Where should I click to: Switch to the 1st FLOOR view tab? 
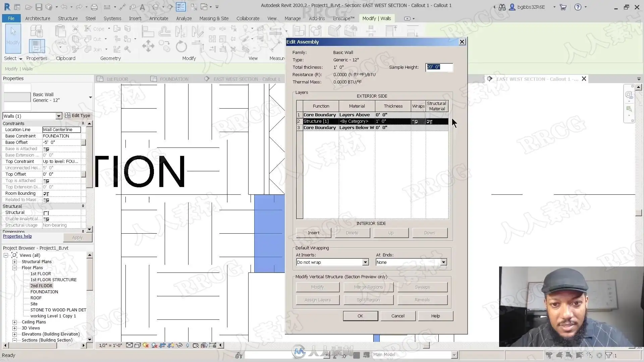coord(113,79)
